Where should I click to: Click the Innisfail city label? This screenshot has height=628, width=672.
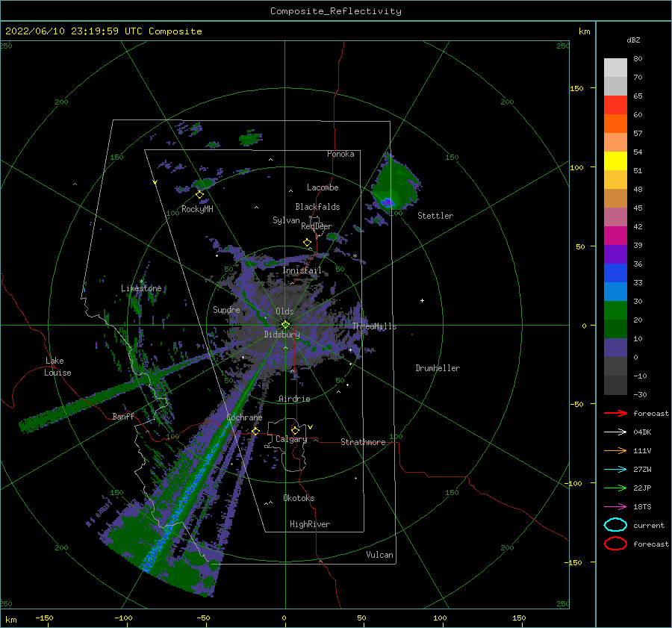pyautogui.click(x=302, y=270)
